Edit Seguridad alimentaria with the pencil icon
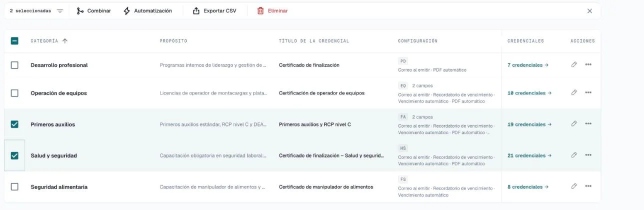 574,186
